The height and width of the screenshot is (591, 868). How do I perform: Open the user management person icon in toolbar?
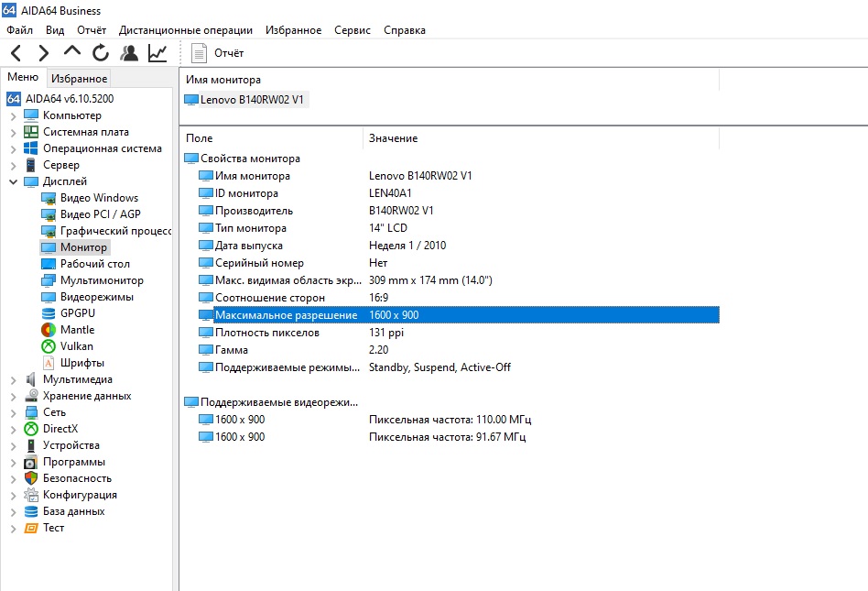tap(129, 53)
